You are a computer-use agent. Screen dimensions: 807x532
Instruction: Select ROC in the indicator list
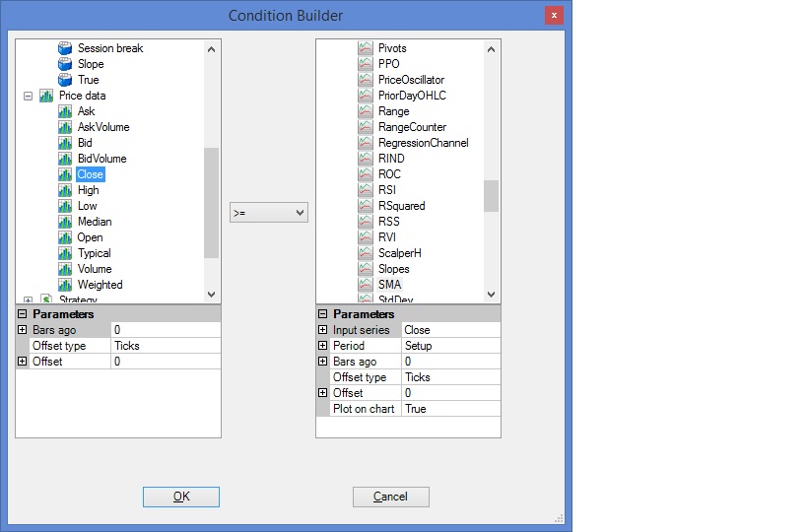point(389,174)
